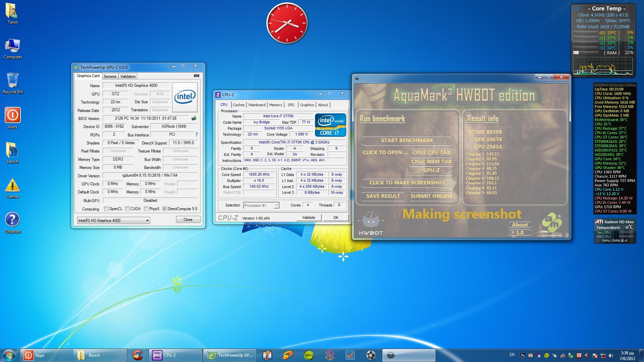Click the red analog clock gadget
This screenshot has height=362, width=644.
(287, 23)
